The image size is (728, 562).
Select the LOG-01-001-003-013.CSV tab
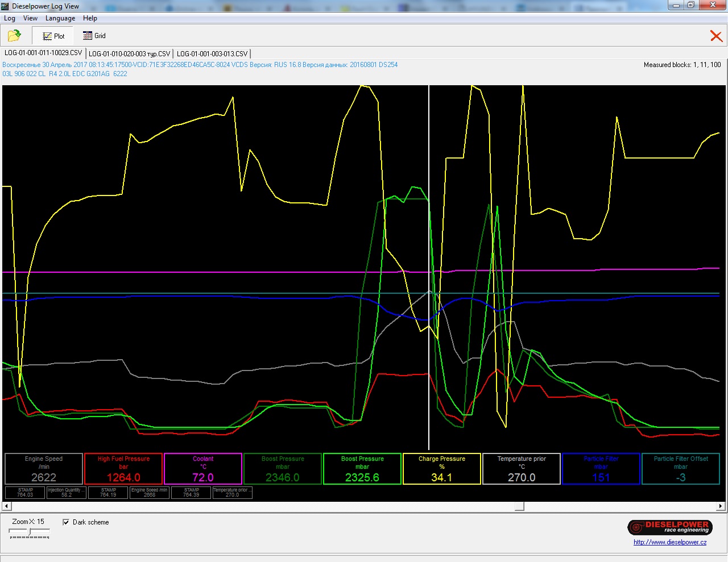[212, 53]
